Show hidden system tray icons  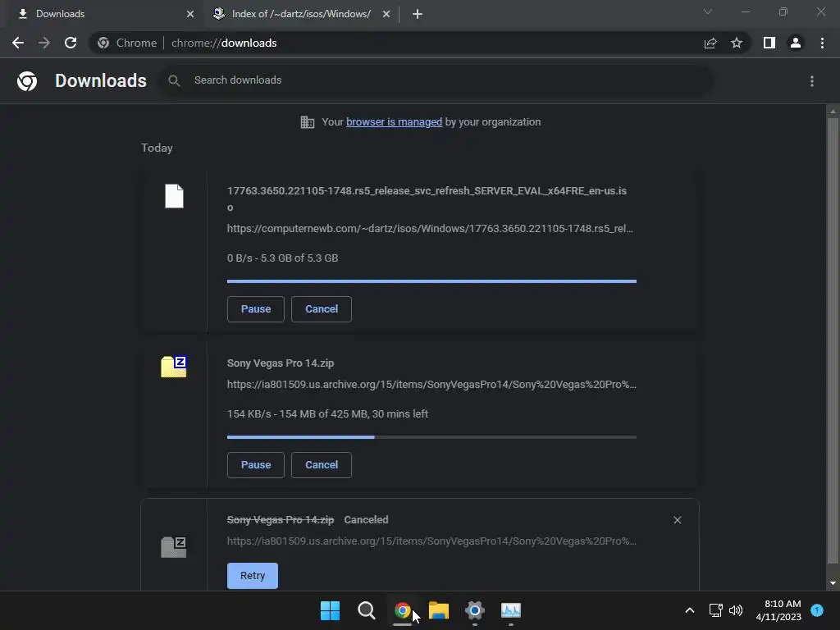point(690,610)
